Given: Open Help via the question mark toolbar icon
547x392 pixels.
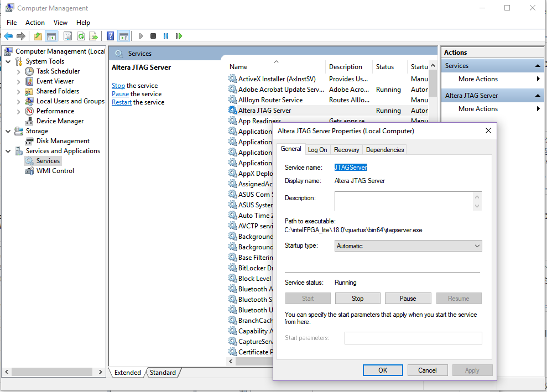Looking at the screenshot, I should coord(110,36).
